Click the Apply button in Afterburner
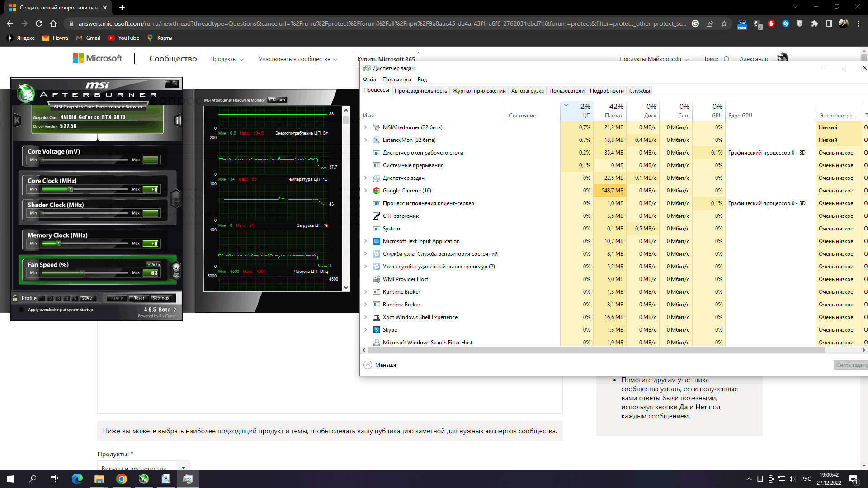 click(x=117, y=298)
